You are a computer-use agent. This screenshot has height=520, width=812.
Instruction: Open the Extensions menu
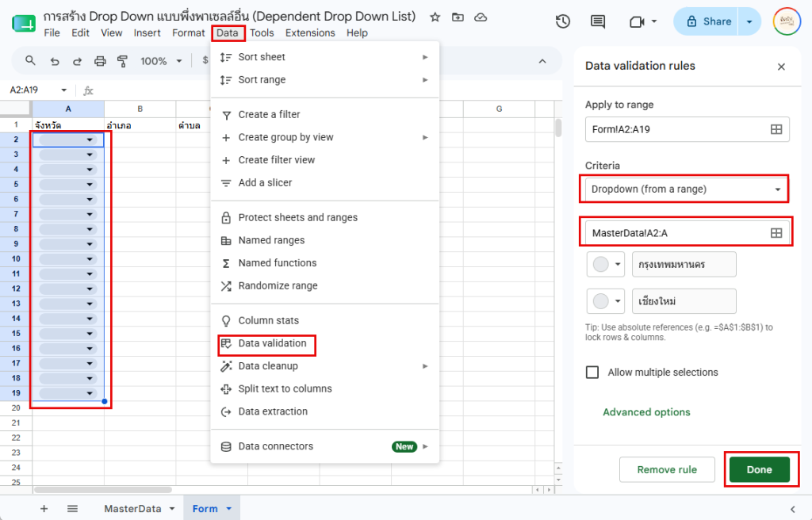310,32
